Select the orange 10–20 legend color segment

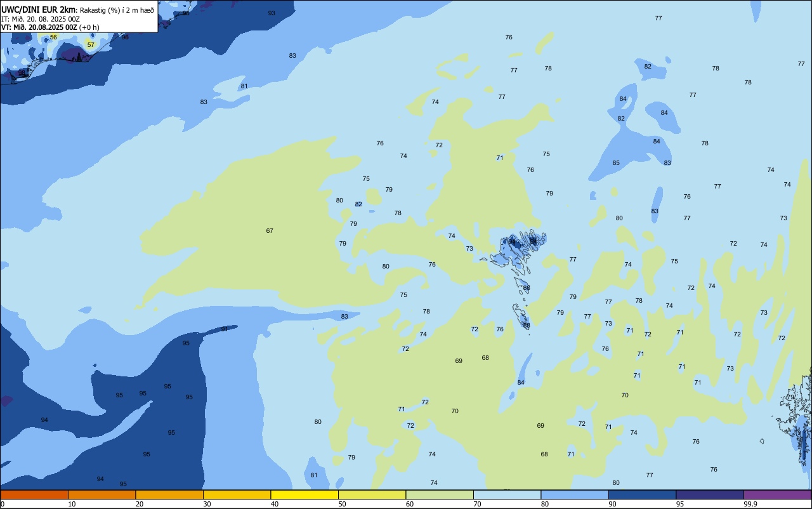click(101, 494)
